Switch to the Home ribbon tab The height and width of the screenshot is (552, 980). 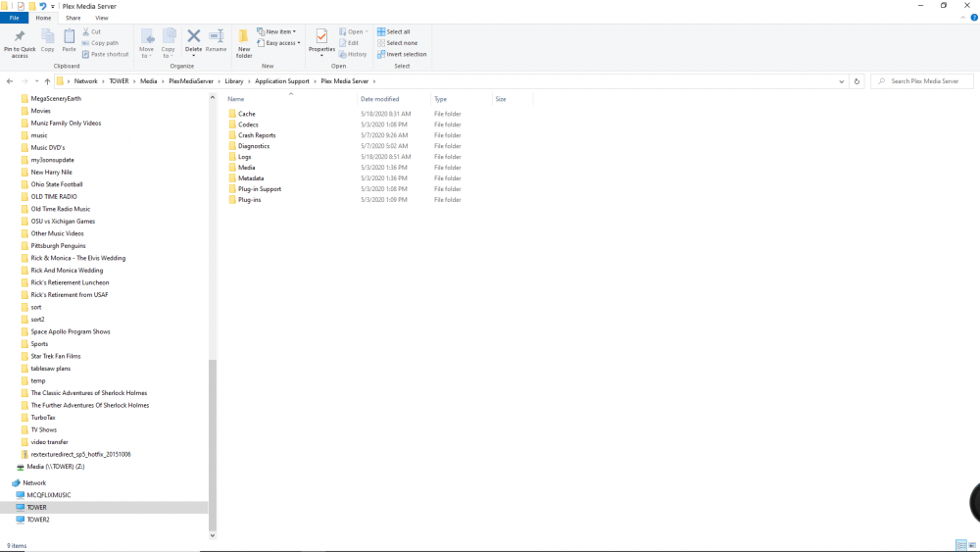pyautogui.click(x=43, y=18)
